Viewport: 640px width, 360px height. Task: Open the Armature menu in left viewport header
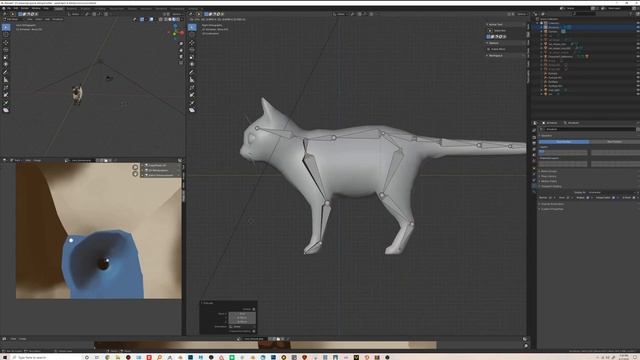pyautogui.click(x=58, y=19)
